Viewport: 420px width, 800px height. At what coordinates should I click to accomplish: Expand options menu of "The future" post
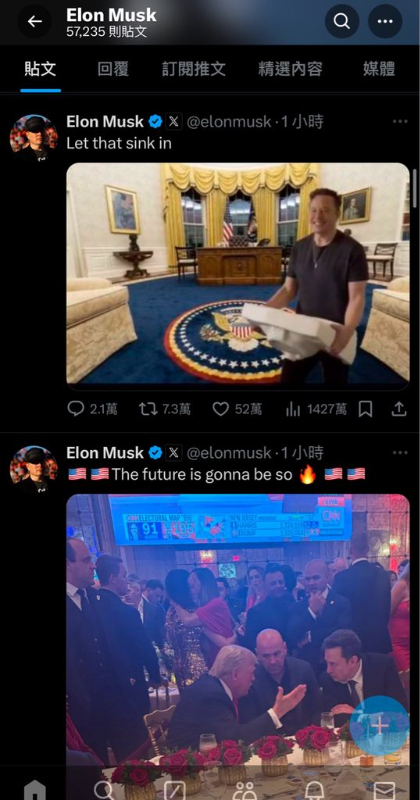(400, 453)
